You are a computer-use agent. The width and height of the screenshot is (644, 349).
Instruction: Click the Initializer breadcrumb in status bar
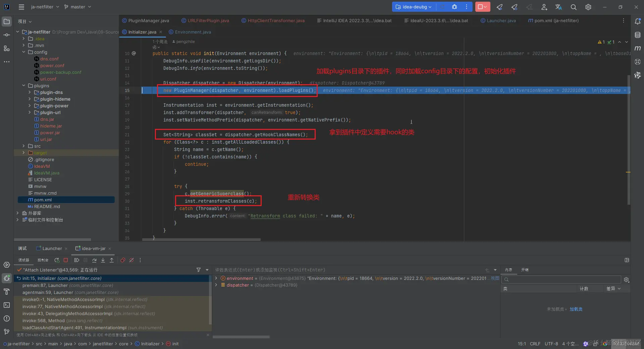pos(147,344)
